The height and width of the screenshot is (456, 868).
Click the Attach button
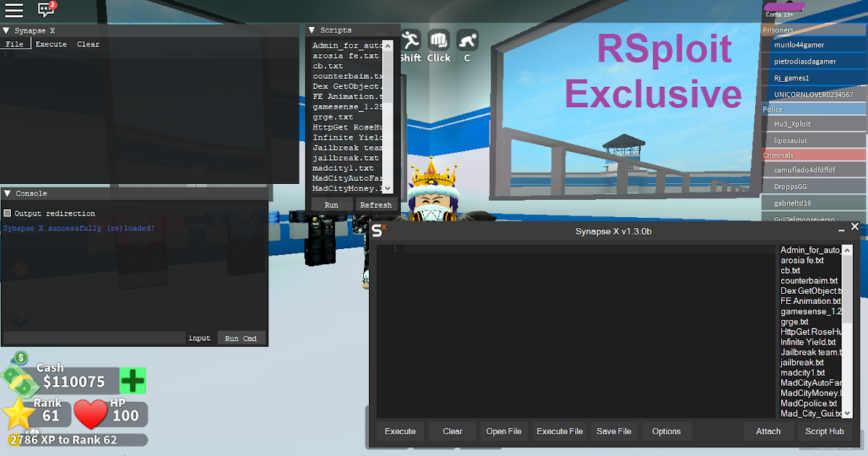coord(768,431)
